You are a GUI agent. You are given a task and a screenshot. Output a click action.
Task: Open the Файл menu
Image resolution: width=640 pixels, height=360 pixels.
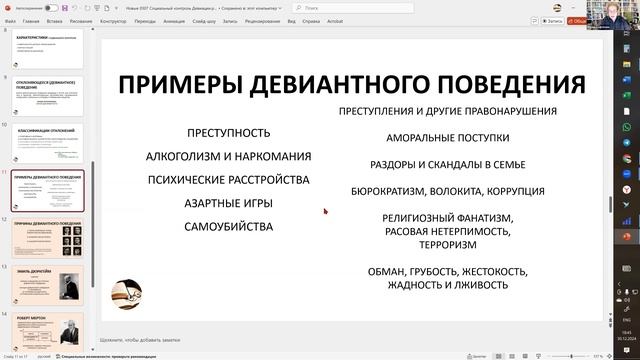10,21
